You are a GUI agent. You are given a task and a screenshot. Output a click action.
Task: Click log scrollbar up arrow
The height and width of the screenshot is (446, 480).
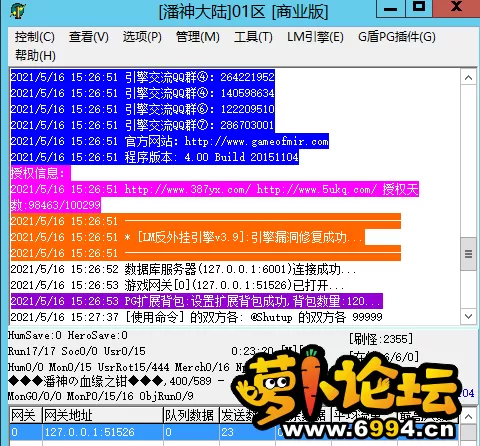pos(468,78)
